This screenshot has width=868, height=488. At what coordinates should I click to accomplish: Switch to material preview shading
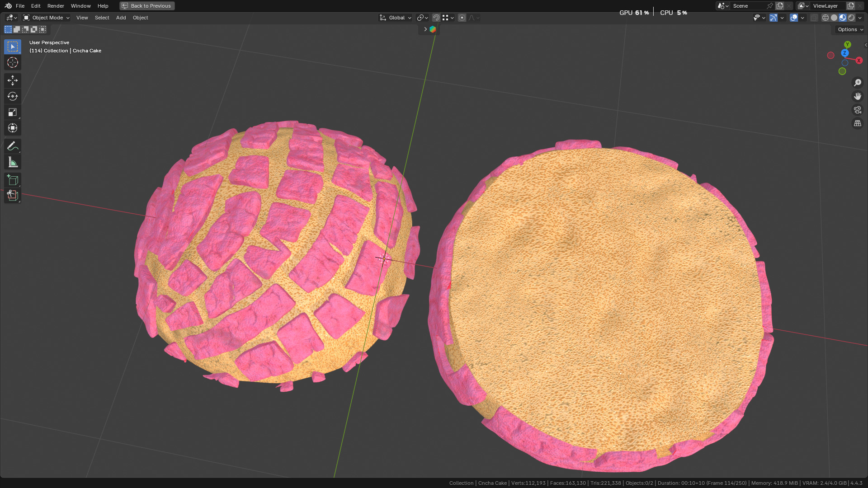[843, 18]
